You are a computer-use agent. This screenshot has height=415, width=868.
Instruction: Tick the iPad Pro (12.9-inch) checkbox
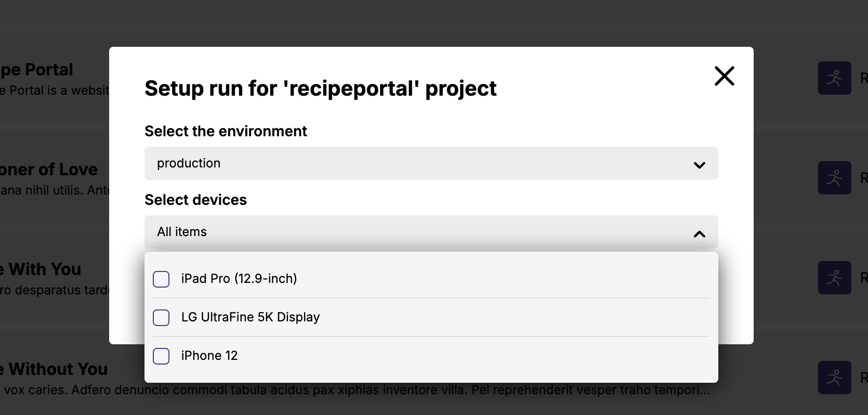coord(161,279)
